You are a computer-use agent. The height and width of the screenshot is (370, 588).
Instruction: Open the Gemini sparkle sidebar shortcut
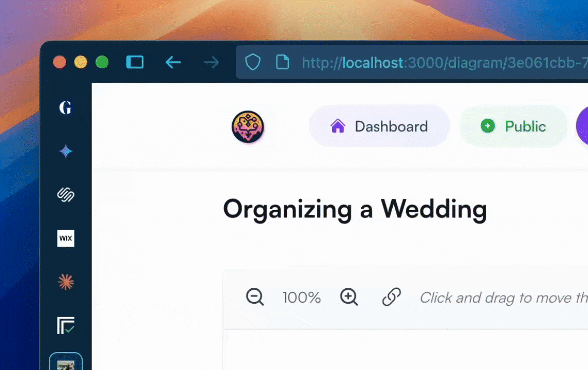coord(66,152)
